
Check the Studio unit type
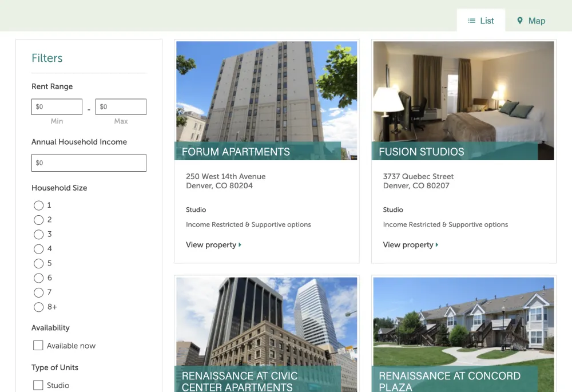38,386
